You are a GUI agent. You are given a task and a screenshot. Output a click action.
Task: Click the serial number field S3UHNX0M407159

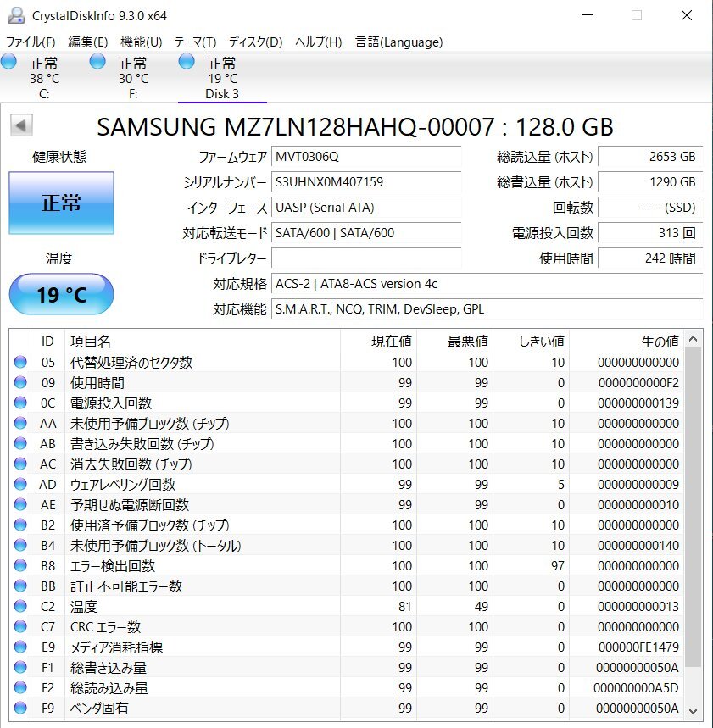tap(366, 182)
